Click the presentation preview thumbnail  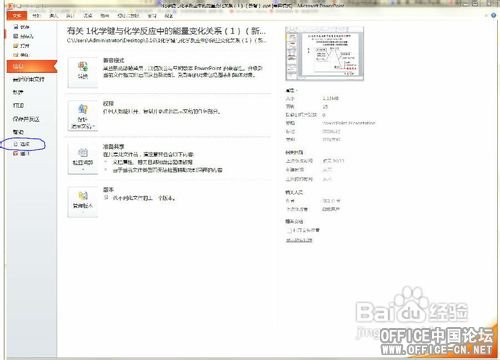click(325, 53)
